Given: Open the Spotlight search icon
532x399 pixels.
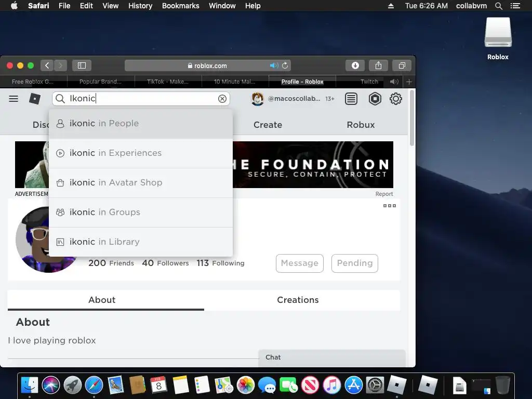Looking at the screenshot, I should (x=498, y=6).
